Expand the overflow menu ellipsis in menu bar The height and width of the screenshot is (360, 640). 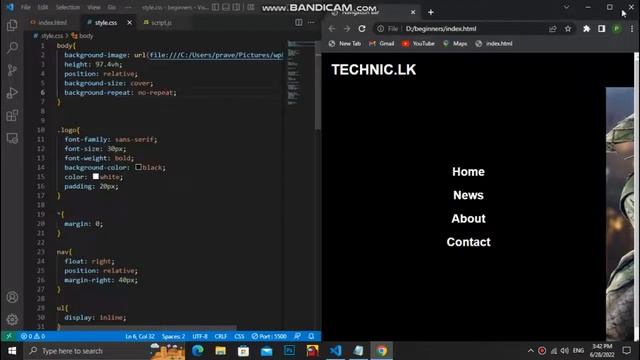coord(128,7)
